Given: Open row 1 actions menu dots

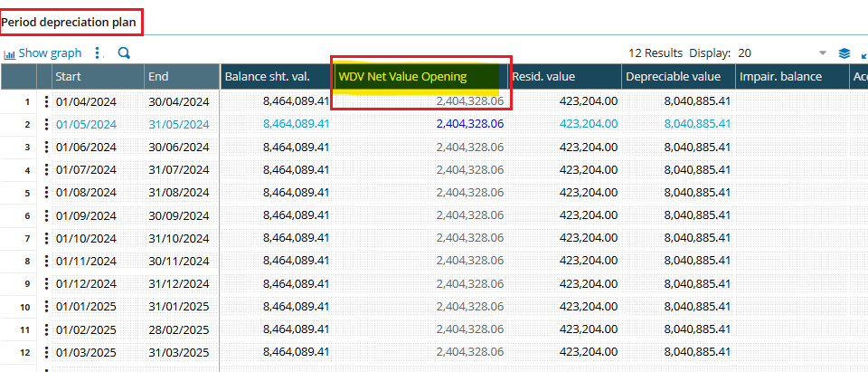Looking at the screenshot, I should [46, 101].
